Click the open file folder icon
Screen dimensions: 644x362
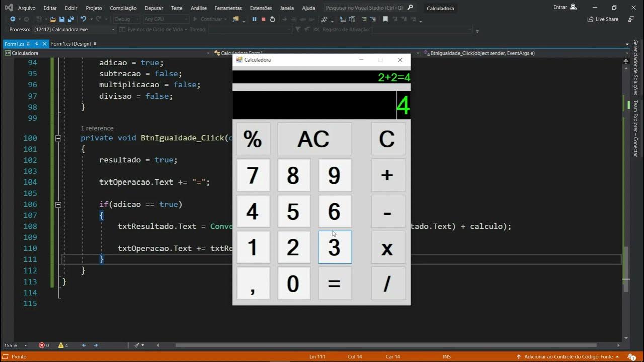(x=53, y=19)
